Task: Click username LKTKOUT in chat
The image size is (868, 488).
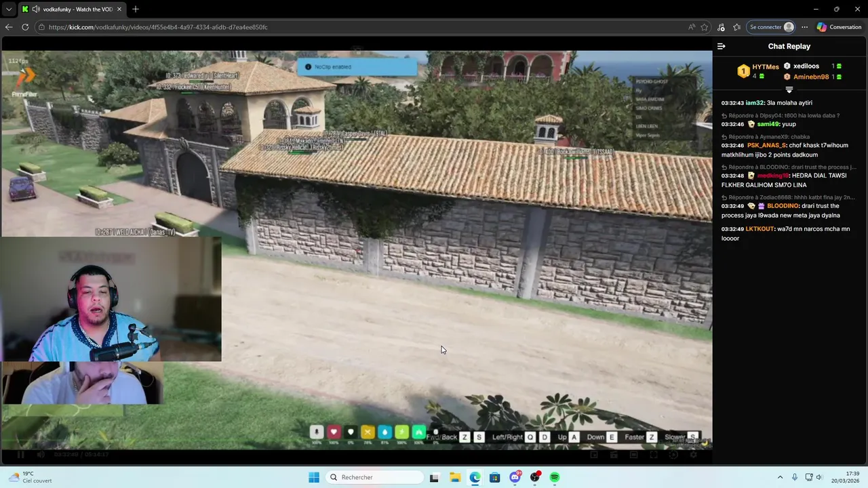Action: (759, 229)
